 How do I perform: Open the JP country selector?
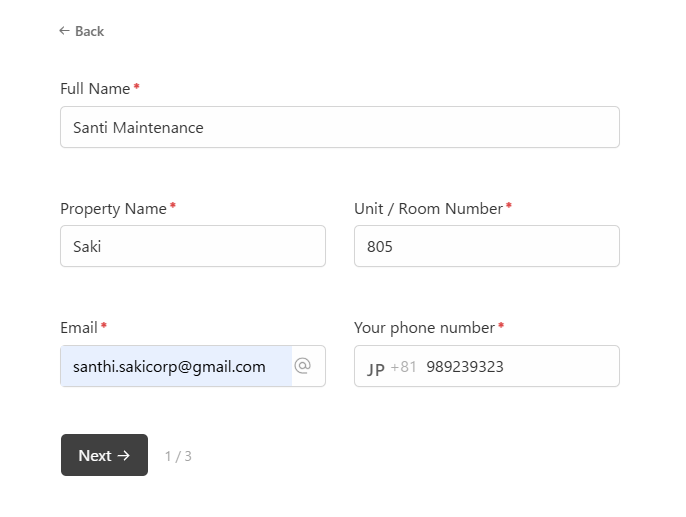pyautogui.click(x=376, y=367)
